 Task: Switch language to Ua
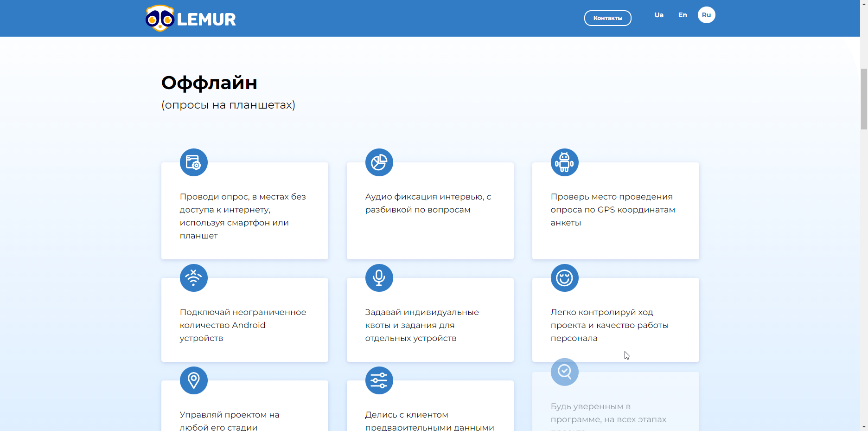[659, 15]
